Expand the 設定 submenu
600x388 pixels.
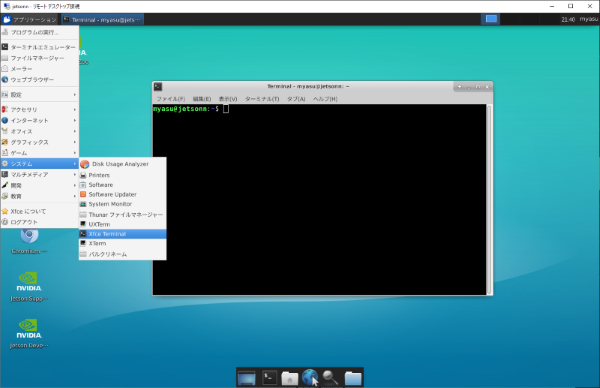(x=40, y=95)
